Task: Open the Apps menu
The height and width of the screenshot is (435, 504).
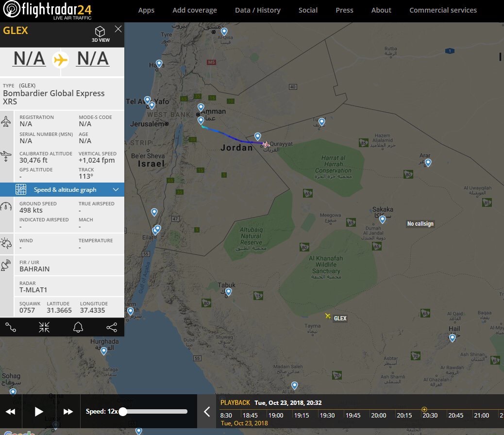Action: 146,10
